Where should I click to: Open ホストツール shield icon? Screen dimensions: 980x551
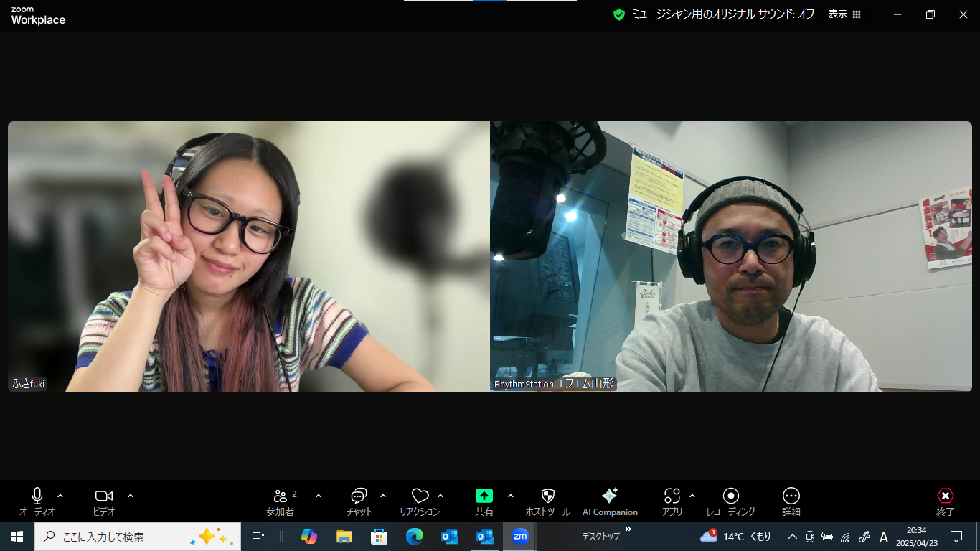tap(547, 500)
